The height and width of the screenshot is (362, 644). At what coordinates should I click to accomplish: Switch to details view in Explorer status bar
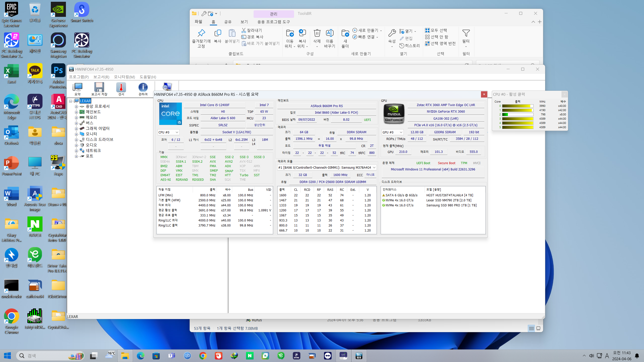[x=531, y=328]
